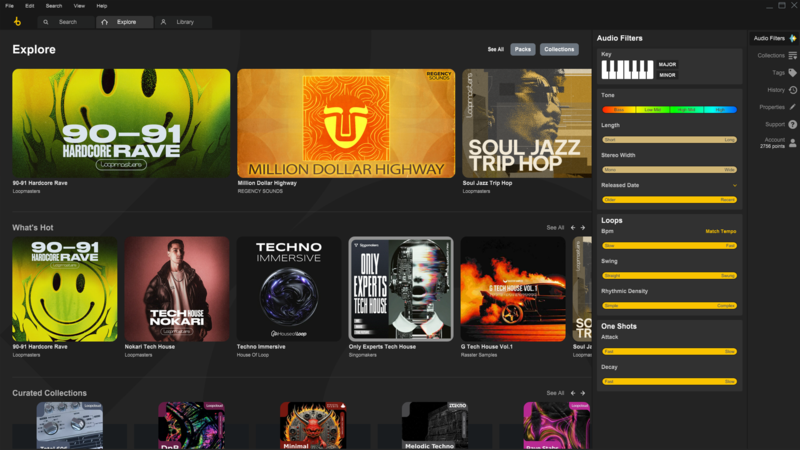Go to previous Curated Collections arrow
The width and height of the screenshot is (800, 450).
coord(573,393)
